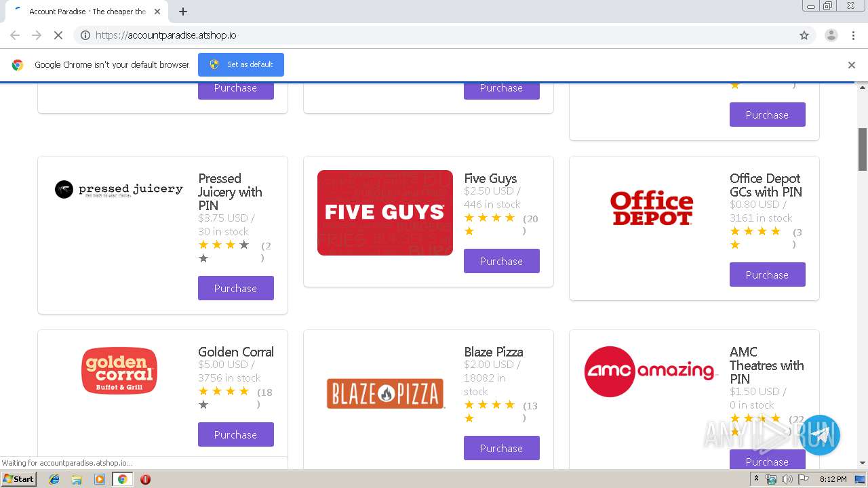Open the Five Guys product title
868x488 pixels.
pos(490,178)
